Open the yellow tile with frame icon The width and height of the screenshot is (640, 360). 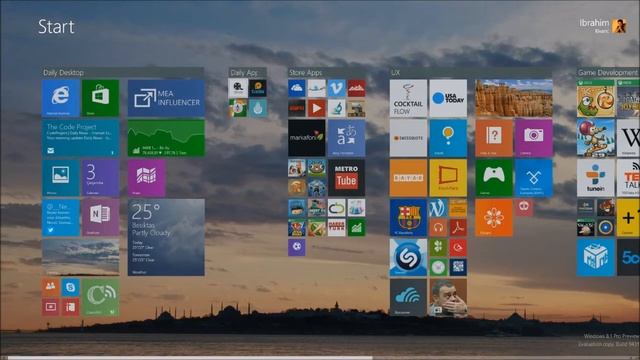448,178
